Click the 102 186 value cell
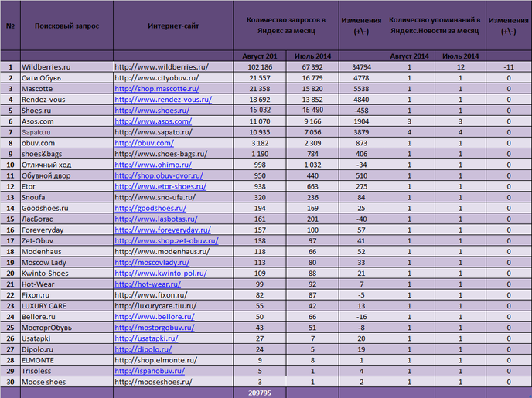Screen dimensions: 532x398 (260, 67)
